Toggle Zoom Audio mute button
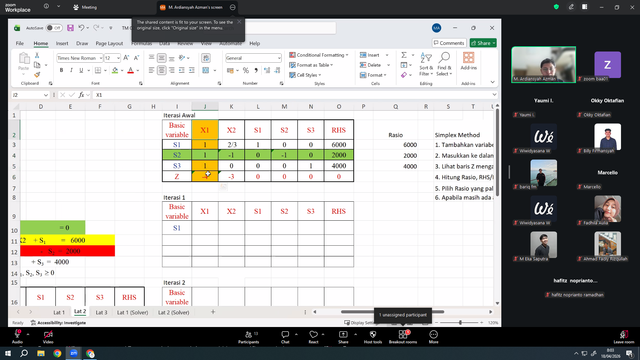This screenshot has height=360, width=640. pyautogui.click(x=17, y=337)
